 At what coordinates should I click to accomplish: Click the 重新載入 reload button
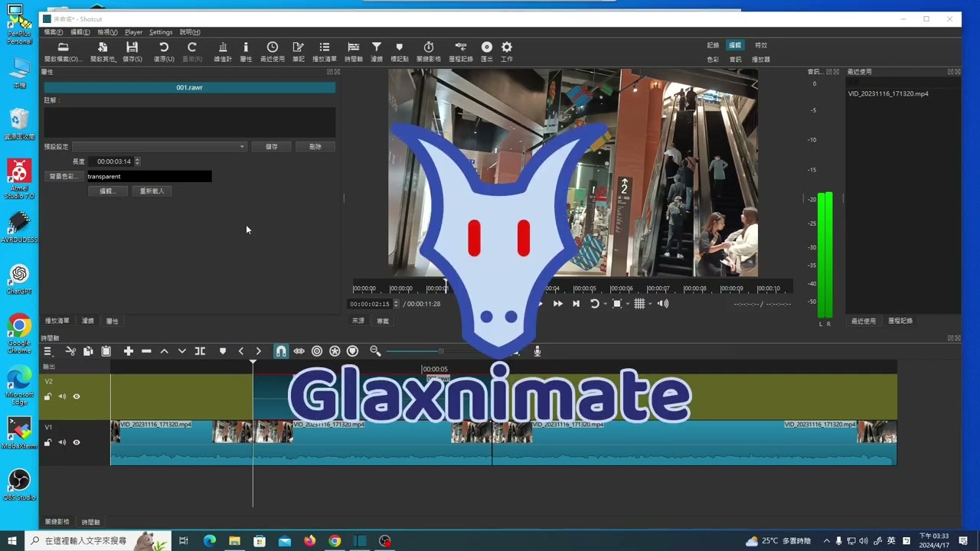(x=152, y=191)
